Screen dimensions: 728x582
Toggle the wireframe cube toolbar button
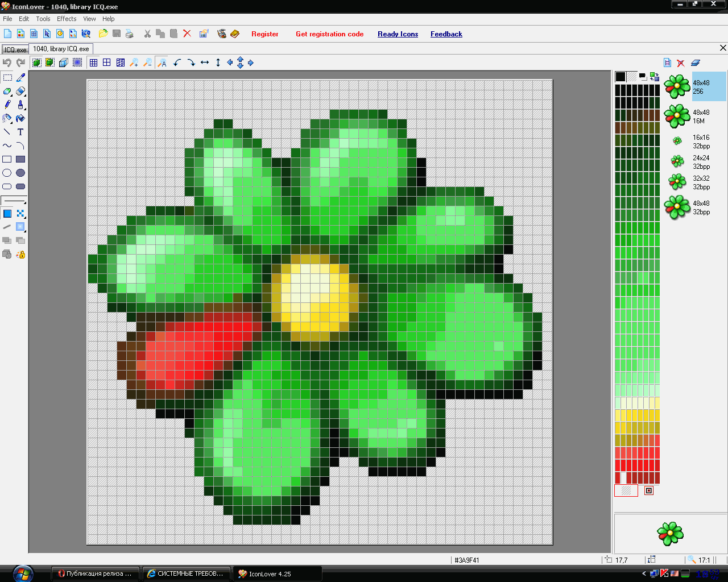[64, 63]
